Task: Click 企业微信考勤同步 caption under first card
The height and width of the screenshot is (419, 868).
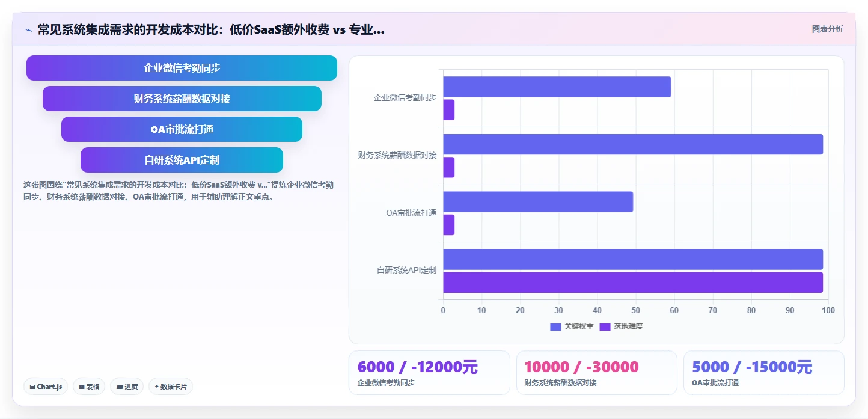Action: 387,382
